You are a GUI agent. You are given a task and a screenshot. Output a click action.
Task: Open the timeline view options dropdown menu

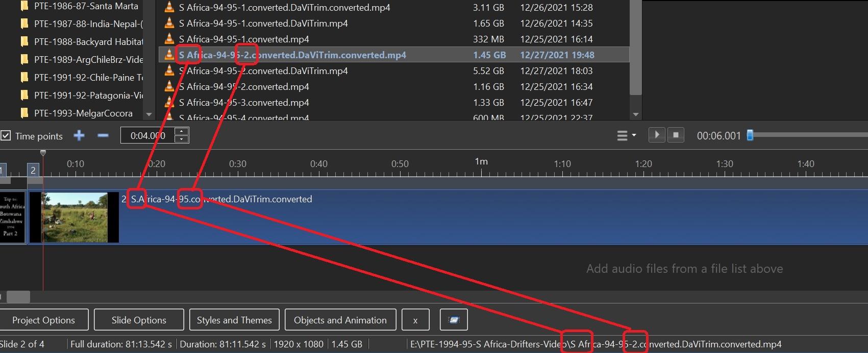(x=626, y=135)
